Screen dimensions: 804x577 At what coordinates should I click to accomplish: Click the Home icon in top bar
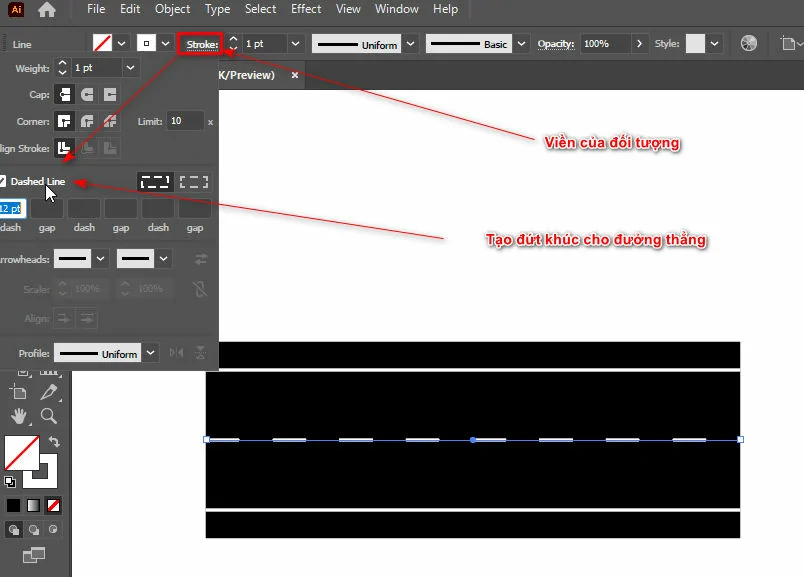47,10
